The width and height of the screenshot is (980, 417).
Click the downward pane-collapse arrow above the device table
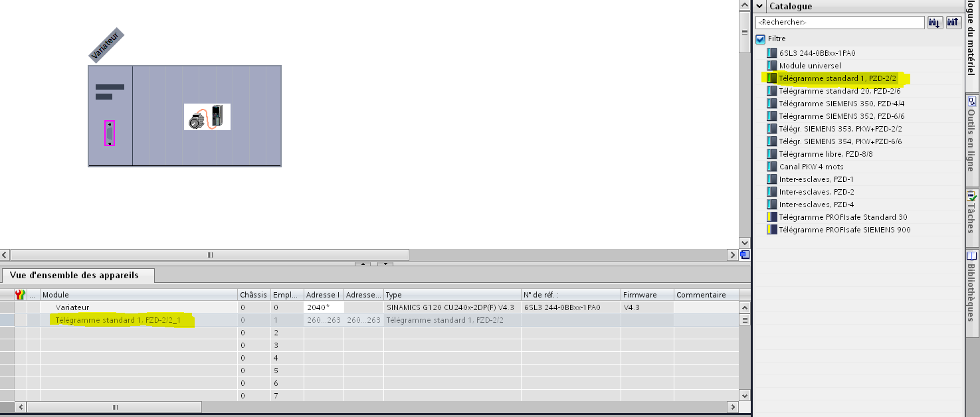click(385, 264)
